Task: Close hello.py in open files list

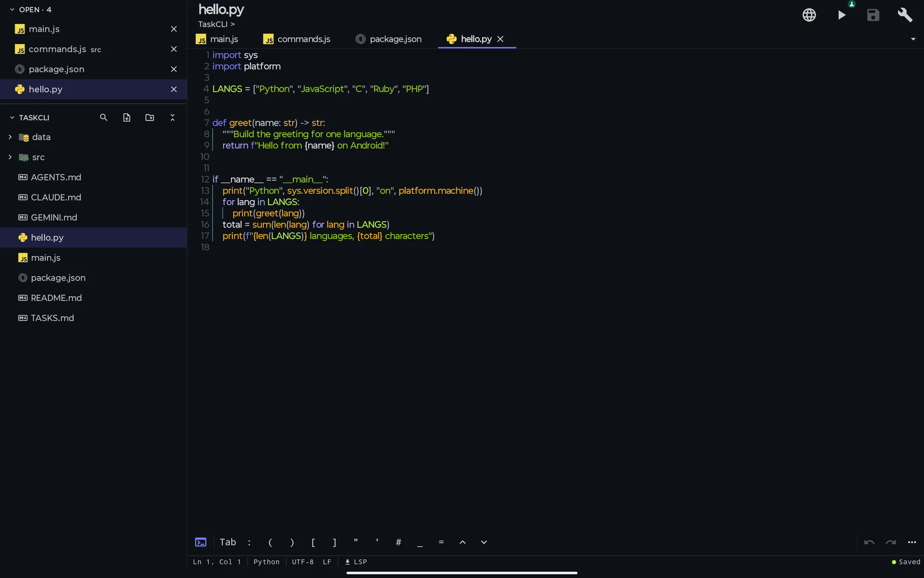Action: click(174, 89)
